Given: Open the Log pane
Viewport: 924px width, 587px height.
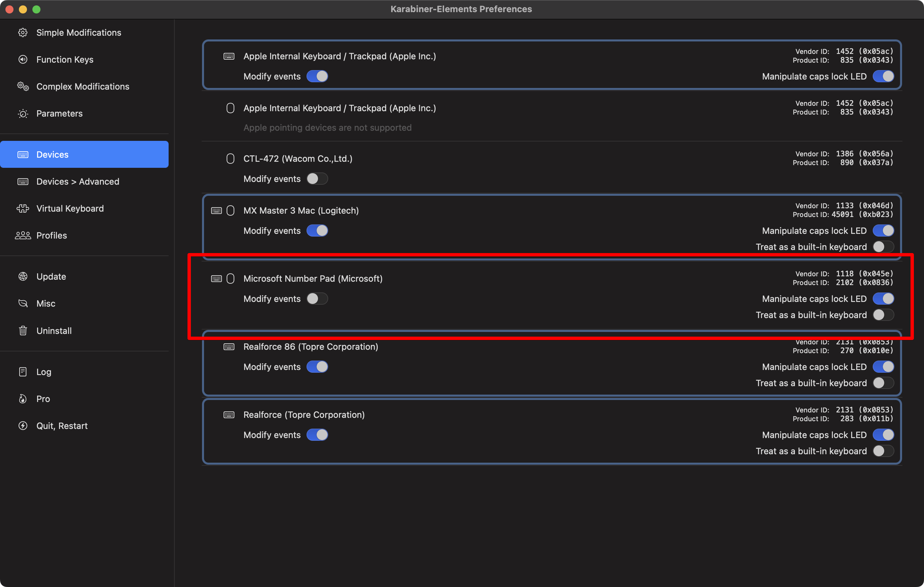Looking at the screenshot, I should (44, 372).
